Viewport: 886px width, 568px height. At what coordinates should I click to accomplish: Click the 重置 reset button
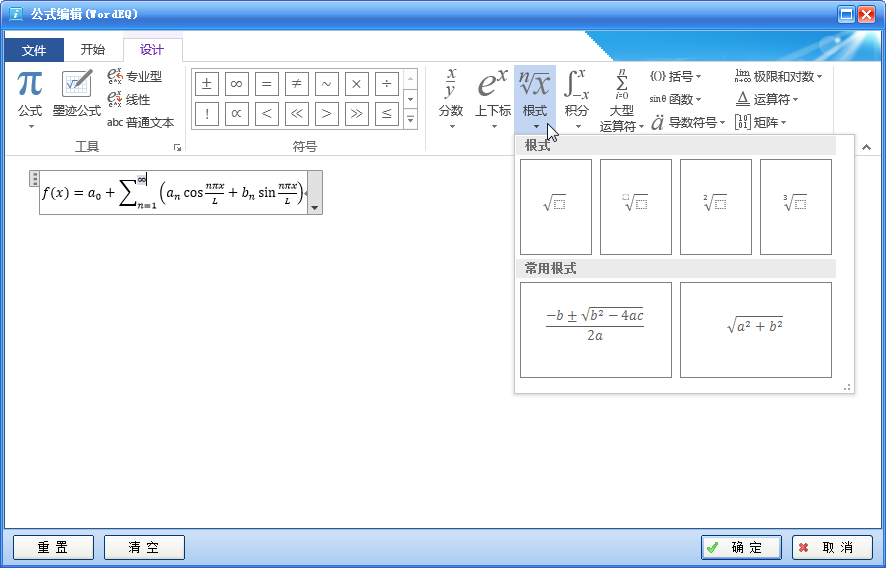pyautogui.click(x=53, y=547)
